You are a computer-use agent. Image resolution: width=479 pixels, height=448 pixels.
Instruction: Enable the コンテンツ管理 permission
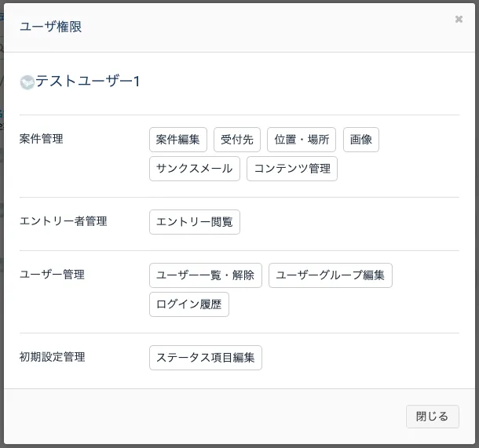[292, 169]
